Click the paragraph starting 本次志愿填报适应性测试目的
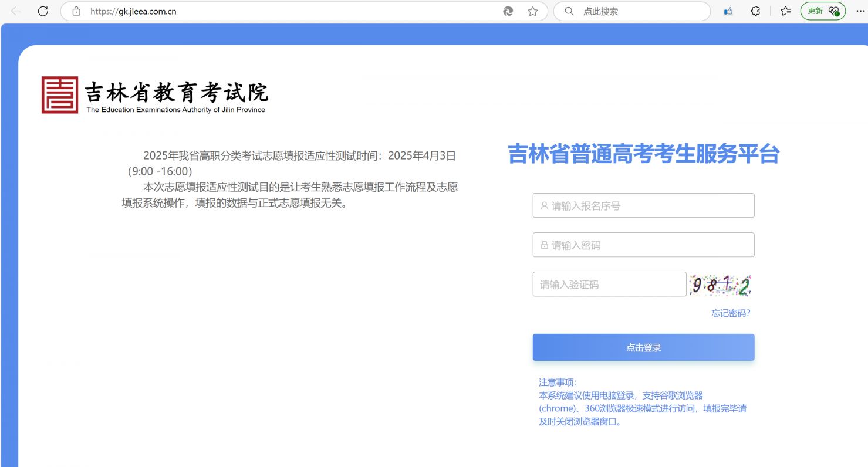 pos(290,195)
